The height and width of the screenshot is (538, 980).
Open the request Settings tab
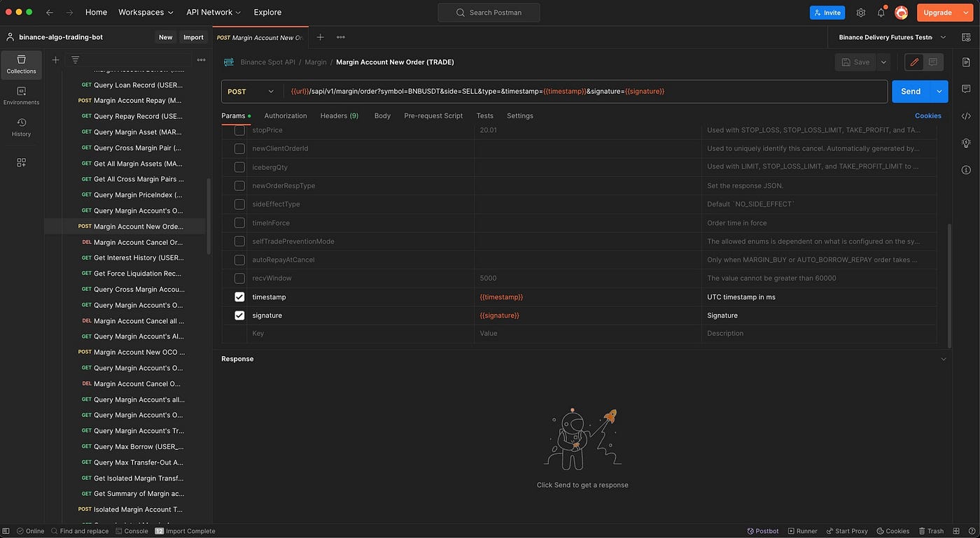point(520,115)
